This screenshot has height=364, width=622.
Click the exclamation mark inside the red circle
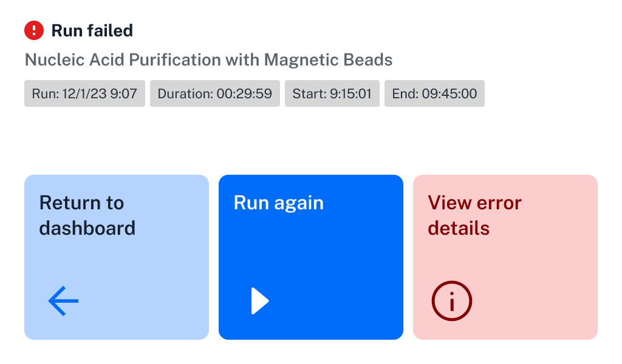[x=34, y=30]
